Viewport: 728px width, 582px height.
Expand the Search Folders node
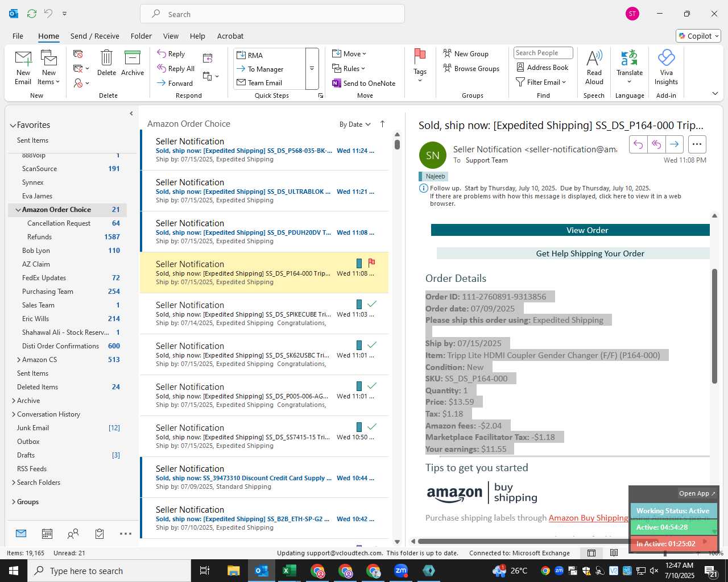click(x=14, y=483)
